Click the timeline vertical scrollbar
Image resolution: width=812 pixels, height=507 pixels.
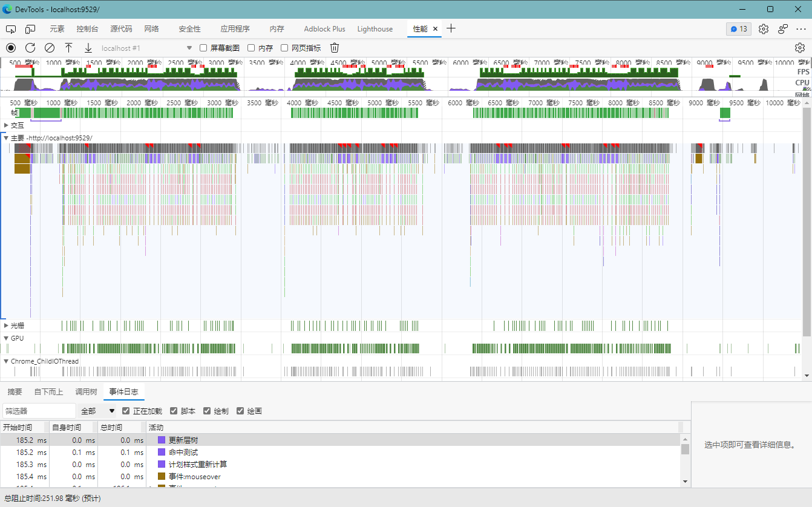point(807,222)
